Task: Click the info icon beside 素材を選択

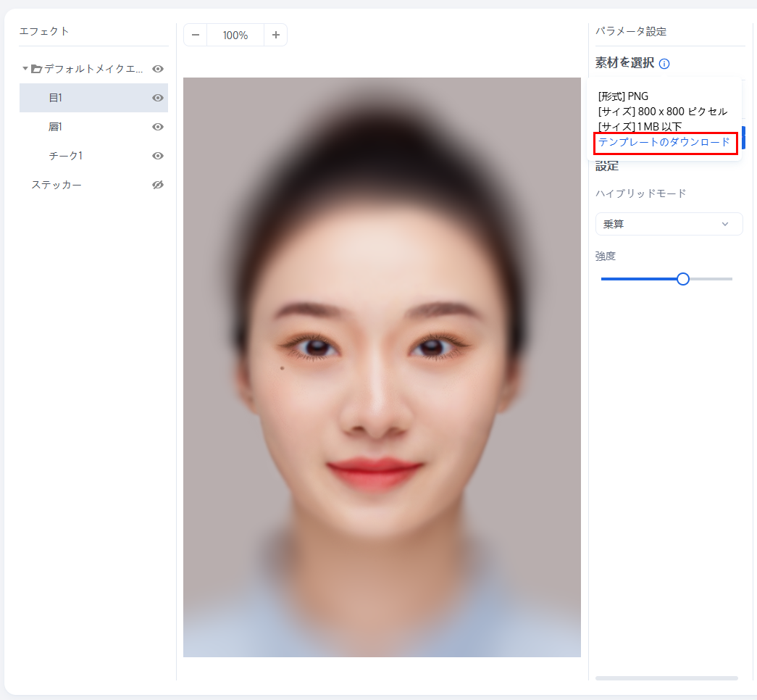Action: coord(664,64)
